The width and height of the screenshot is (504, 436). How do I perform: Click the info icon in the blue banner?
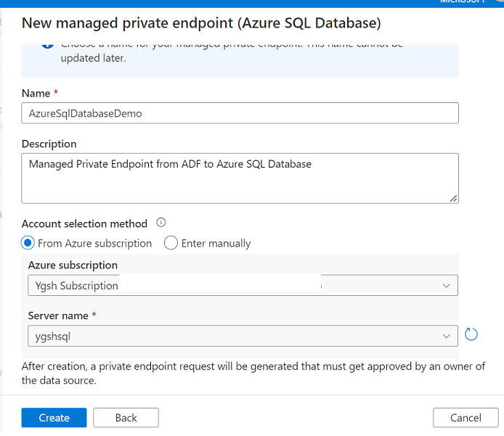[47, 45]
